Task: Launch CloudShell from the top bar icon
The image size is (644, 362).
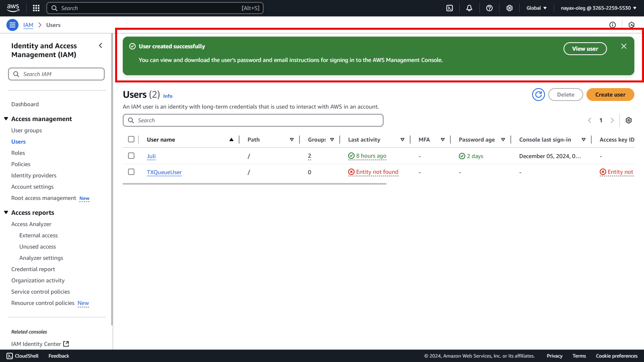Action: 450,8
